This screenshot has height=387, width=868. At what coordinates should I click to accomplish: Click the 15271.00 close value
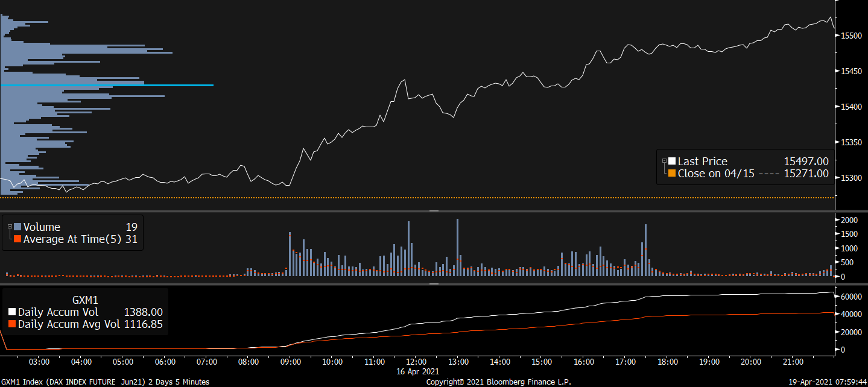coord(806,174)
